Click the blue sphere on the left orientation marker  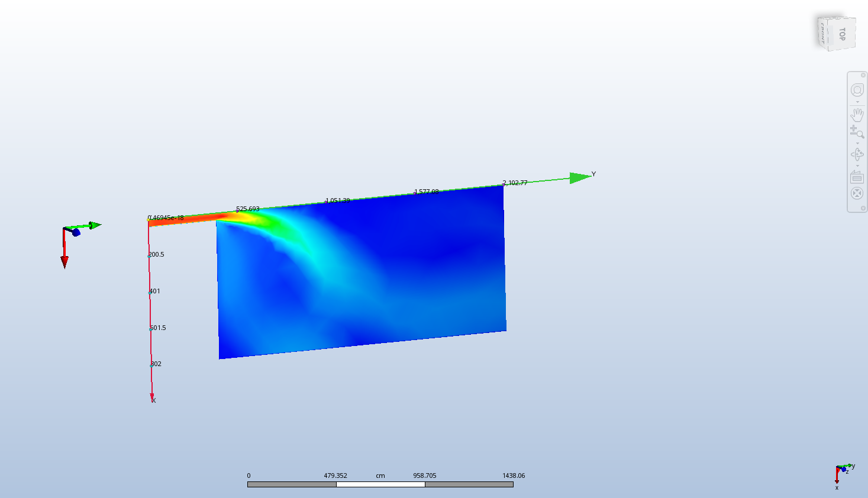pos(75,234)
